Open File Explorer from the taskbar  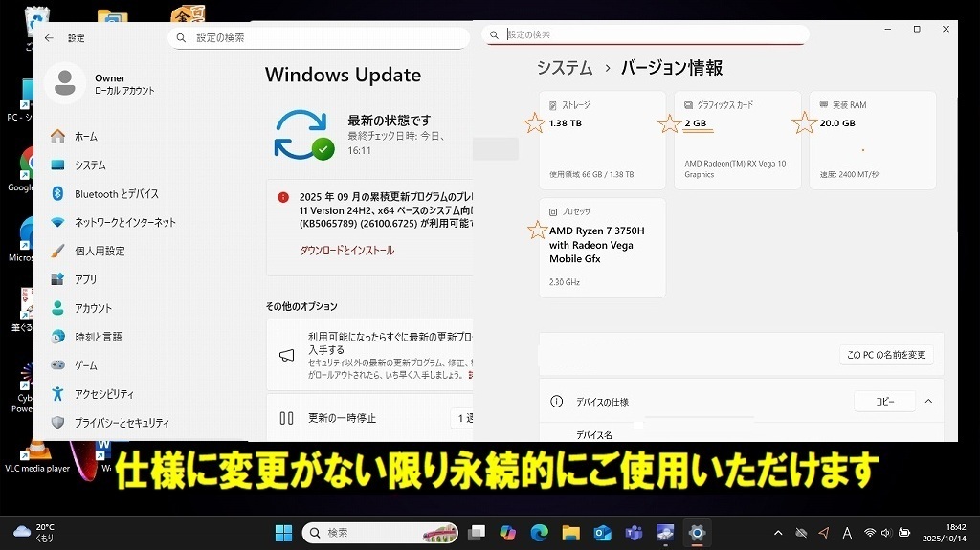coord(570,533)
